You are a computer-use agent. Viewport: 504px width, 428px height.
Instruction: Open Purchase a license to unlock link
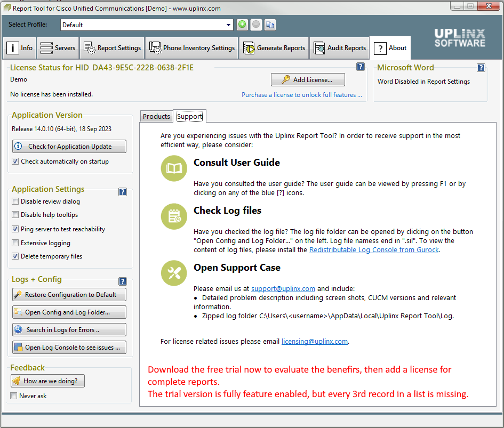point(302,95)
